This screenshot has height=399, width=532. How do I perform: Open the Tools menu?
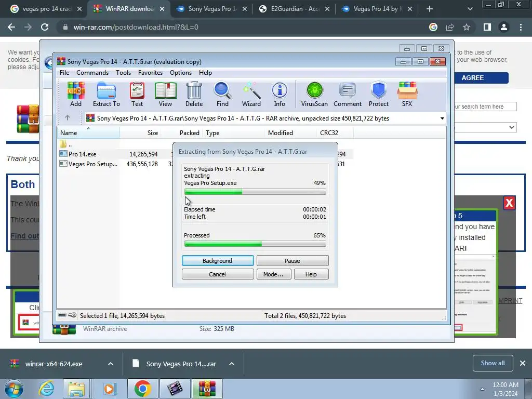pos(123,73)
